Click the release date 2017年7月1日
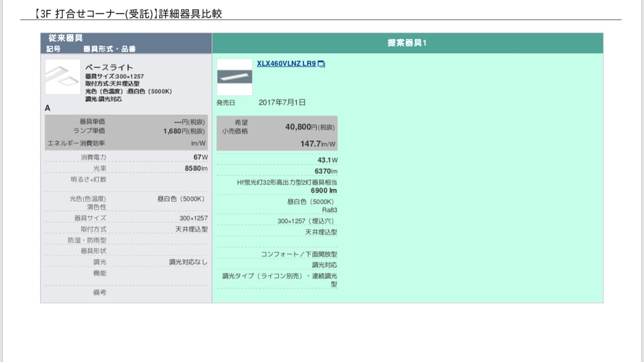Viewport: 644px width, 362px height. coord(282,102)
